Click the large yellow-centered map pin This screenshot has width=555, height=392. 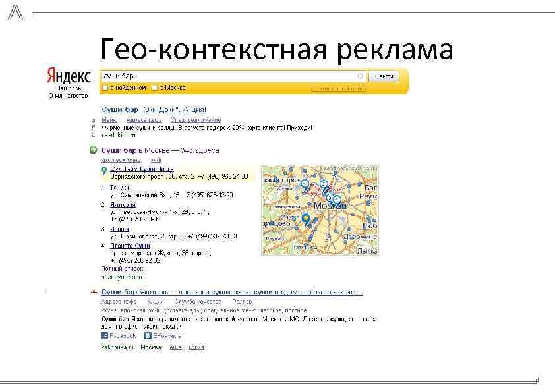pos(306,219)
